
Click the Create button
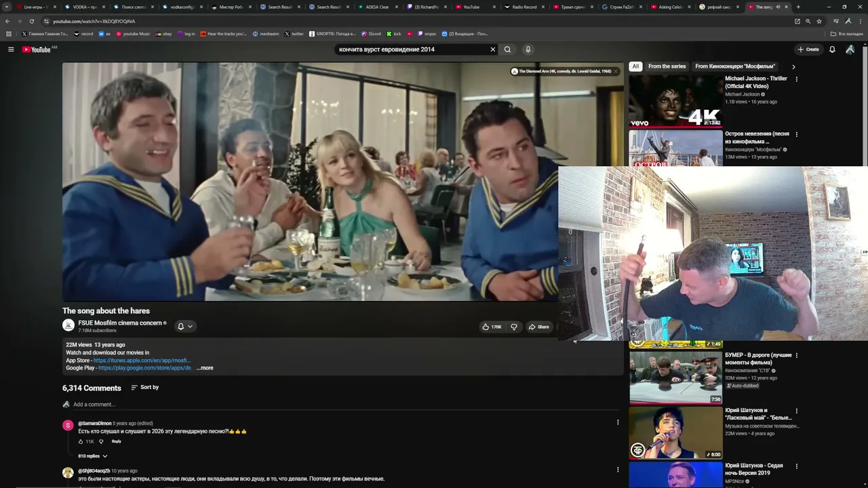(x=808, y=49)
